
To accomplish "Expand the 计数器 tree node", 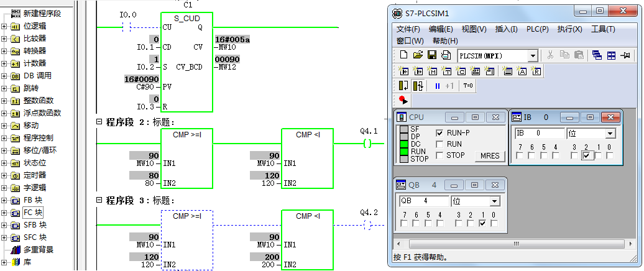I will pyautogui.click(x=4, y=63).
